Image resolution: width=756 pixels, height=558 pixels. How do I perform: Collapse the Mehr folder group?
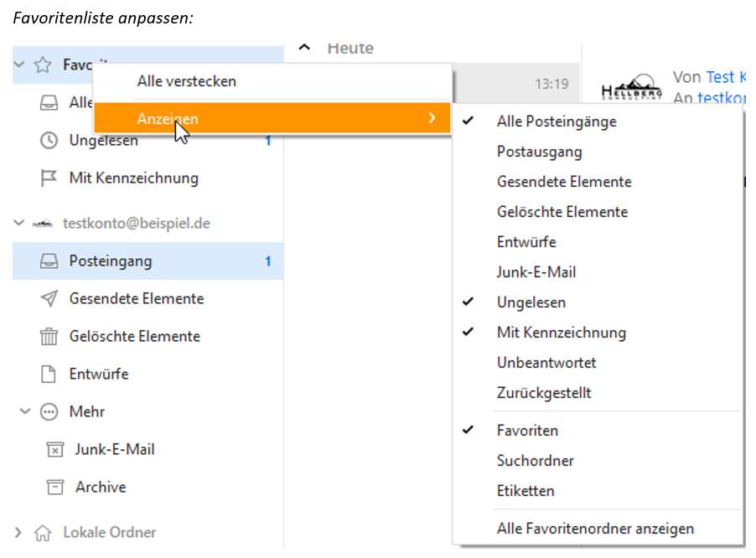tap(25, 411)
